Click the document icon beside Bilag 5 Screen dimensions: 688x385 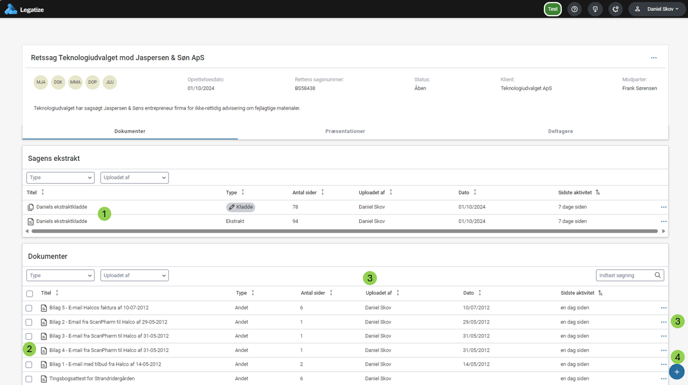(x=43, y=308)
